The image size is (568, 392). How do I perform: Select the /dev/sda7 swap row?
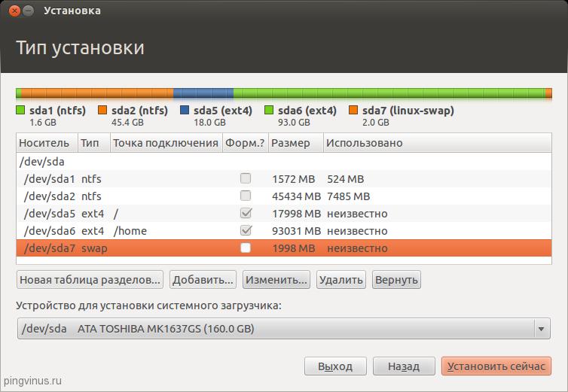point(284,248)
